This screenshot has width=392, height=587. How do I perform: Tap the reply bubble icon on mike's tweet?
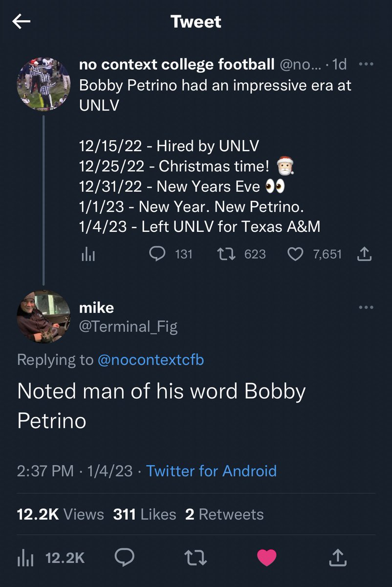[125, 558]
